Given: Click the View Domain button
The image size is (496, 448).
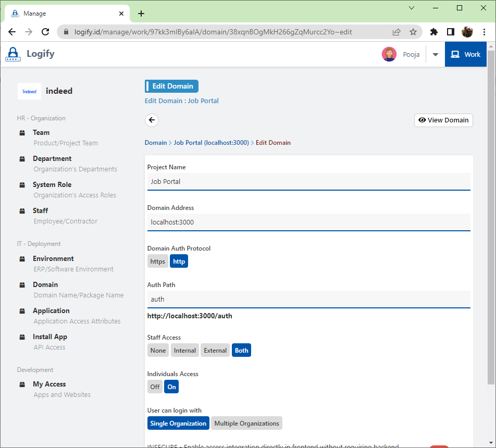Looking at the screenshot, I should (x=443, y=120).
